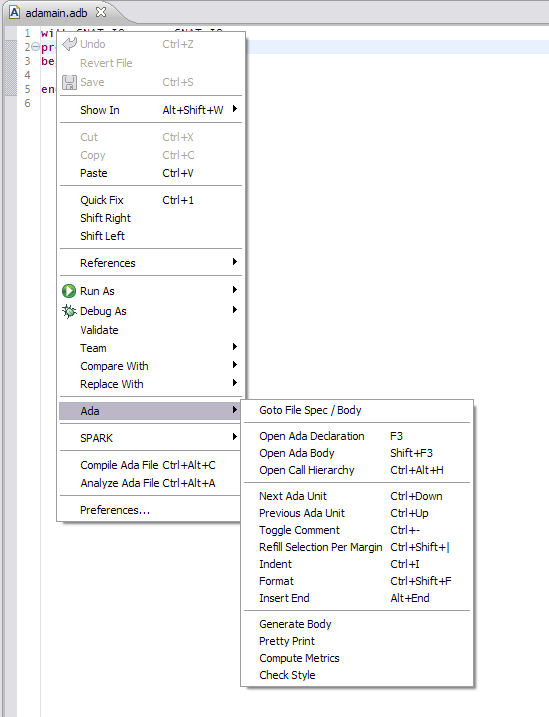This screenshot has height=717, width=549.
Task: Select Generate Body
Action: click(x=357, y=624)
